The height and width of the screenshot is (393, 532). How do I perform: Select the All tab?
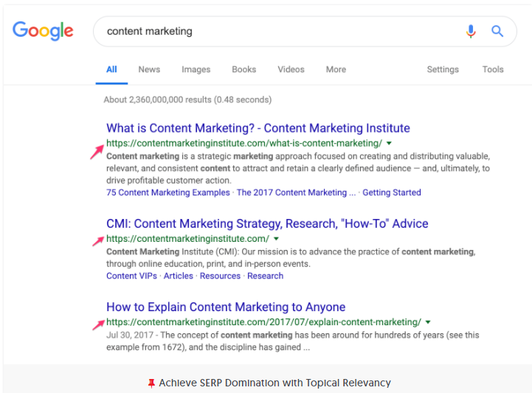click(111, 69)
